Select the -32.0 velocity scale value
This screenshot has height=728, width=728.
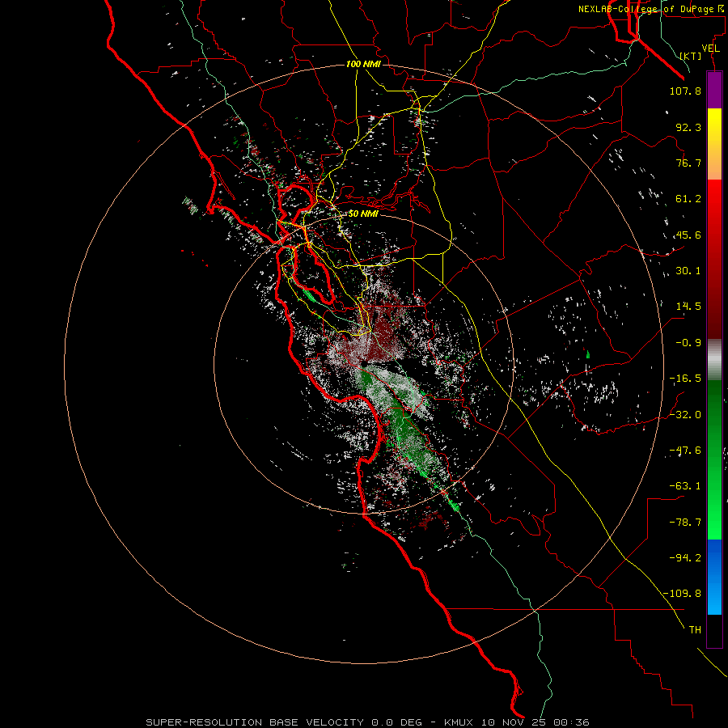[685, 415]
